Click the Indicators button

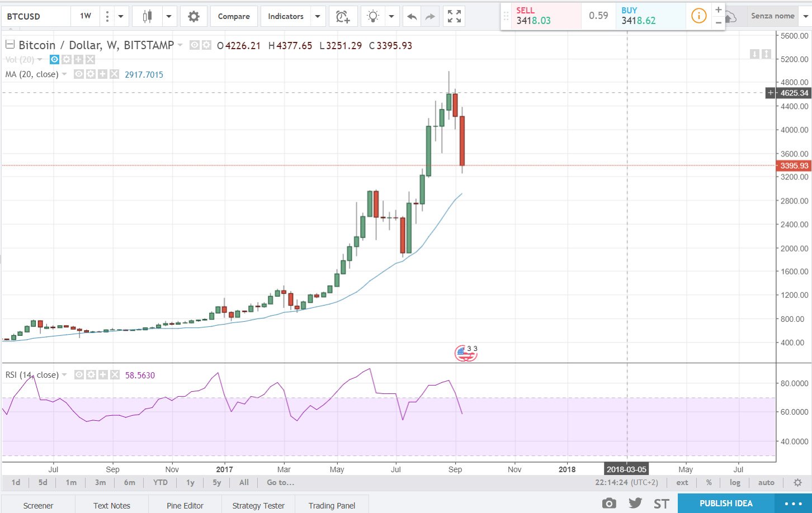click(x=286, y=17)
